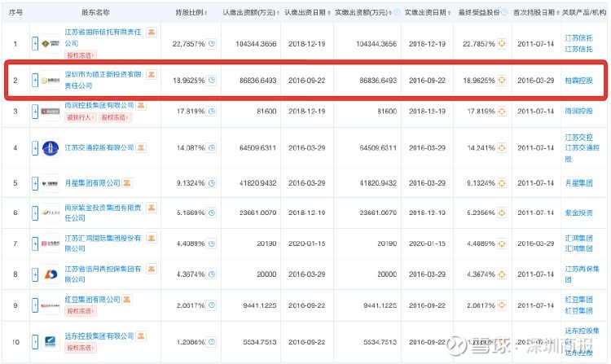Viewport: 611px width, 364px height.
Task: Click orange badge icon after 月星集团有限公司
Action: (x=126, y=182)
